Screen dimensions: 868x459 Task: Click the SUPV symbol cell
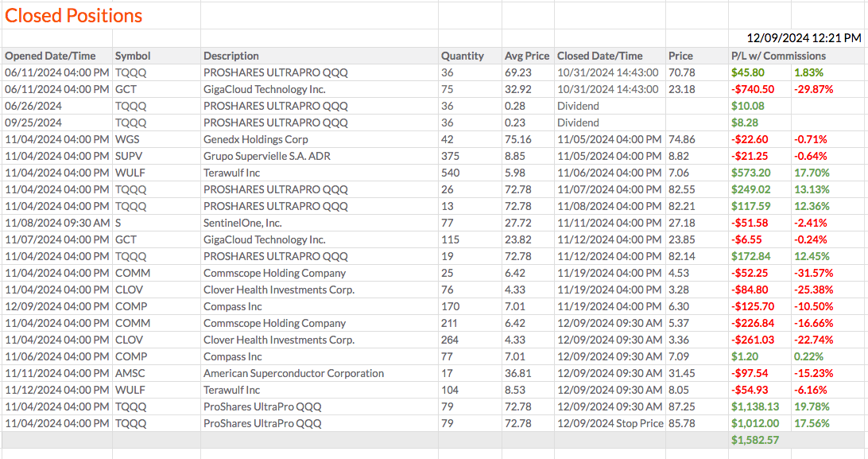[x=129, y=156]
